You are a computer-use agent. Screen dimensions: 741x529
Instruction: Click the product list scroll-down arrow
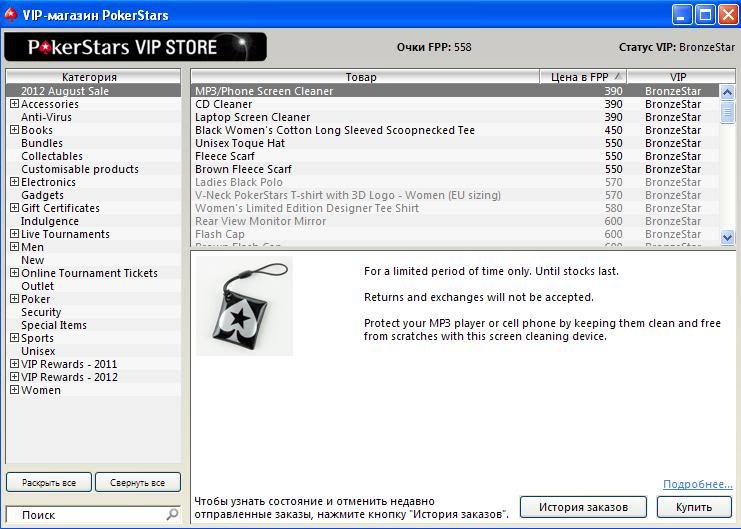pos(727,237)
